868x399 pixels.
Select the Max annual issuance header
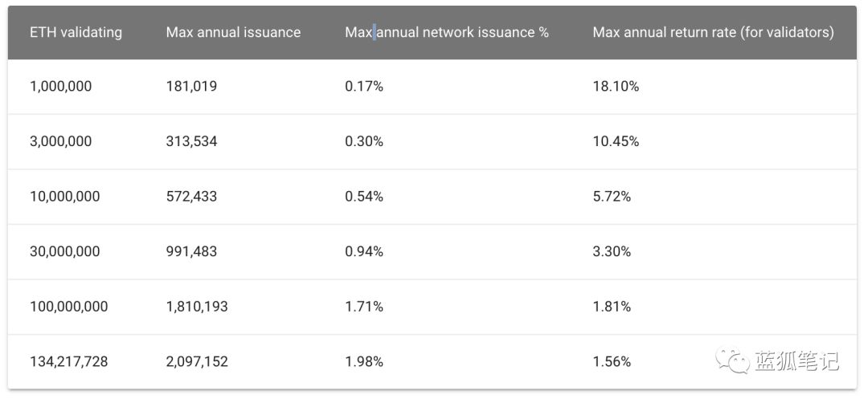pos(233,32)
